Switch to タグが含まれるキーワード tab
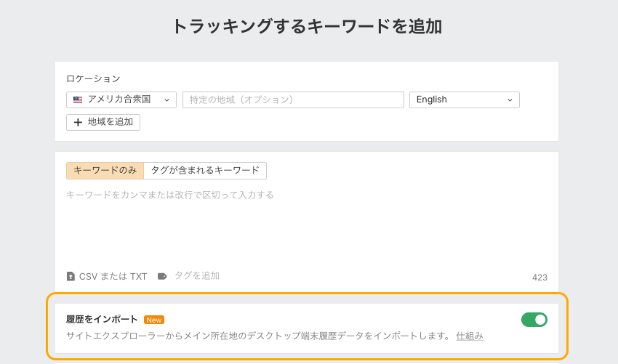The width and height of the screenshot is (618, 364). pos(205,170)
